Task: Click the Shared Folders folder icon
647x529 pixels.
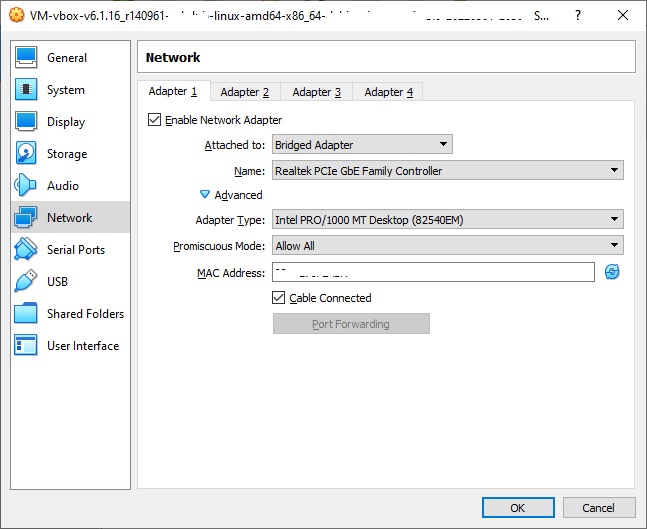Action: click(x=26, y=313)
